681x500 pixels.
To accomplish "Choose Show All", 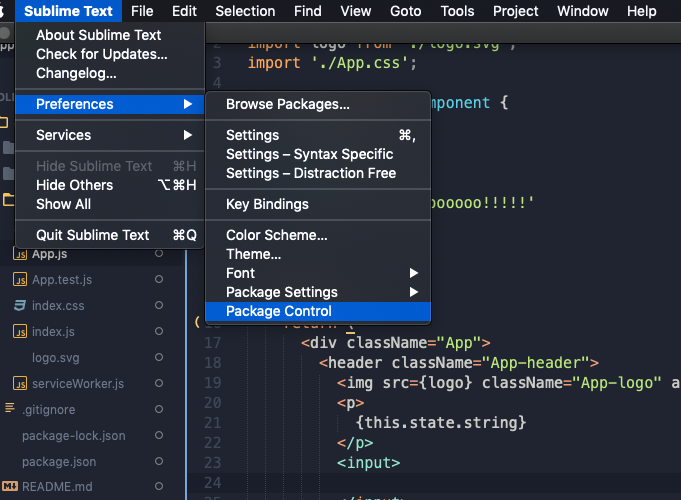I will pyautogui.click(x=109, y=204).
